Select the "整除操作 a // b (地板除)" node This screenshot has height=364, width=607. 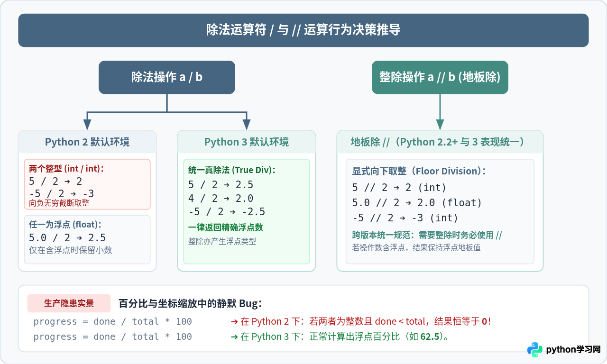(440, 77)
